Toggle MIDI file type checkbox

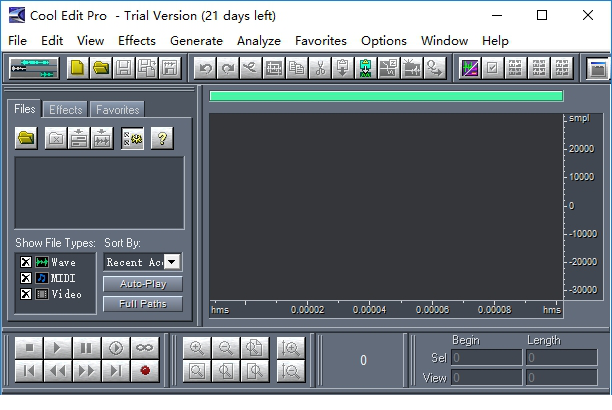(x=26, y=278)
